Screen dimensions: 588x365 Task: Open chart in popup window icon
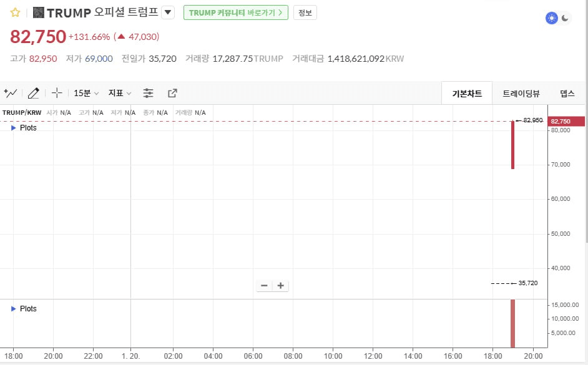(172, 93)
